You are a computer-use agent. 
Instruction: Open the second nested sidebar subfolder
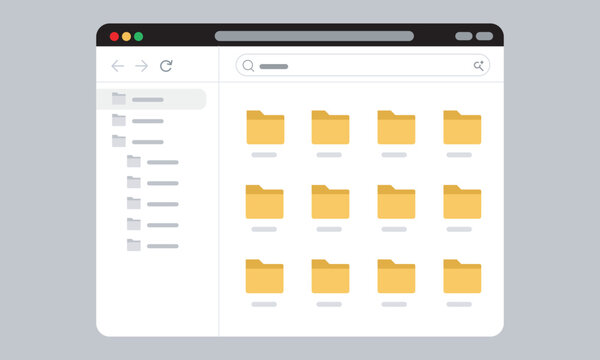(152, 182)
